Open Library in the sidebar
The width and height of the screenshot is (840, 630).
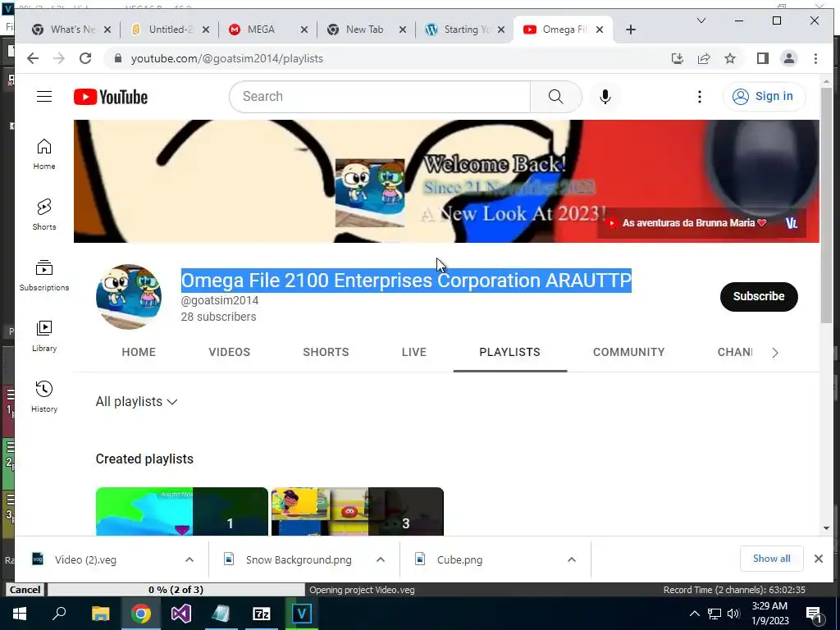[44, 336]
